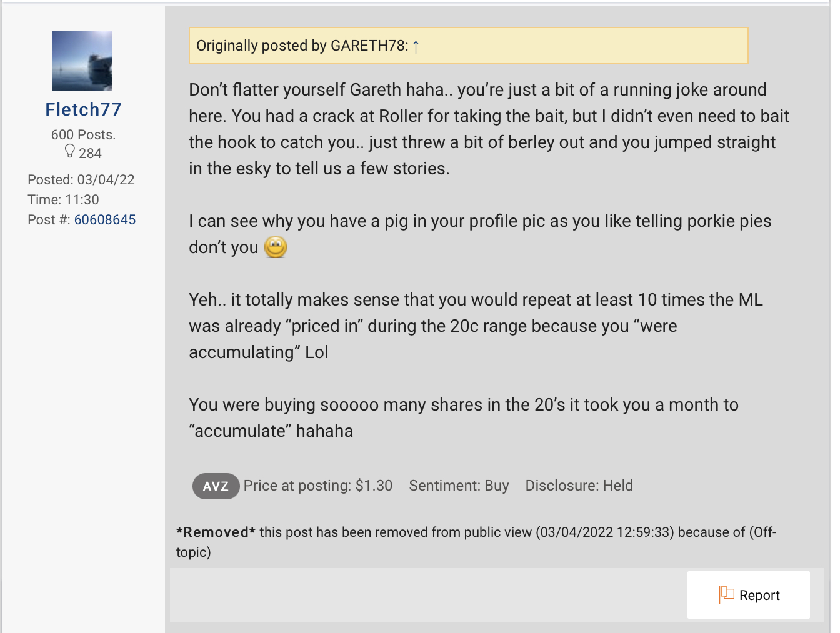Click the up arrow after GARETH78
Image resolution: width=840 pixels, height=633 pixels.
pyautogui.click(x=416, y=46)
